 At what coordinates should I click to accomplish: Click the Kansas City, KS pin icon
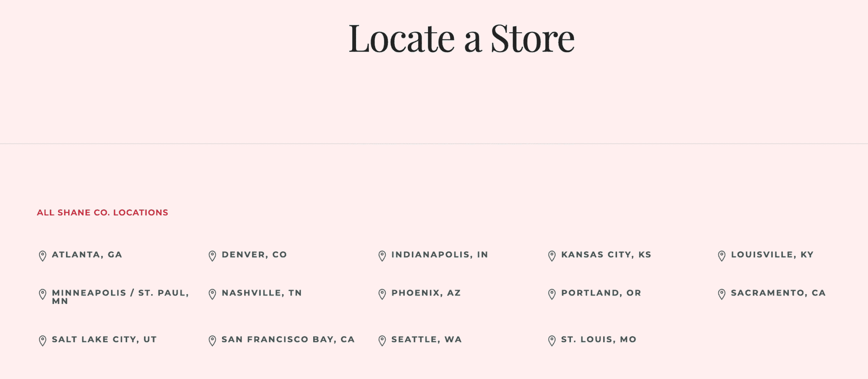pyautogui.click(x=552, y=255)
